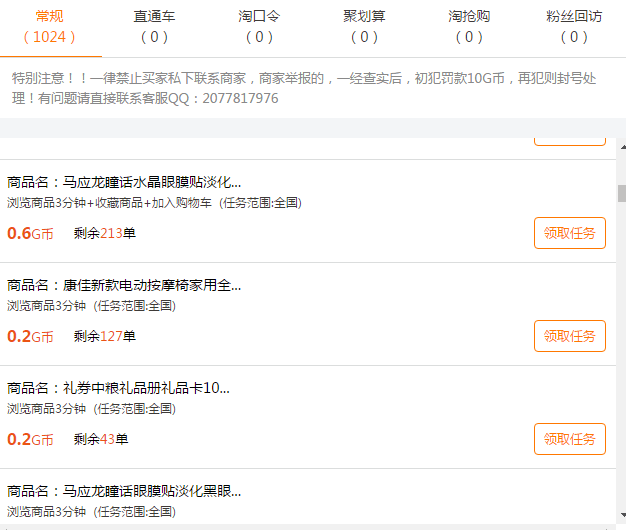
Task: Click the 剩余127单 remaining count
Action: (104, 336)
